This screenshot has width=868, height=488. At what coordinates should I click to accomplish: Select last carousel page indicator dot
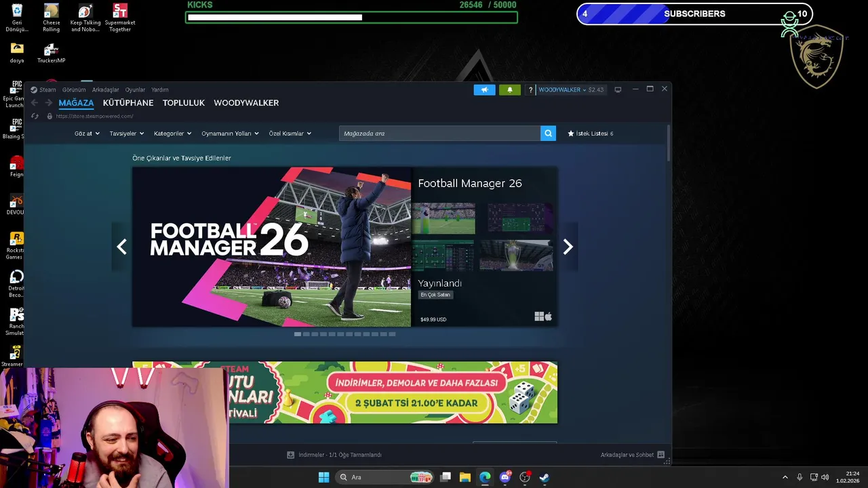point(392,333)
